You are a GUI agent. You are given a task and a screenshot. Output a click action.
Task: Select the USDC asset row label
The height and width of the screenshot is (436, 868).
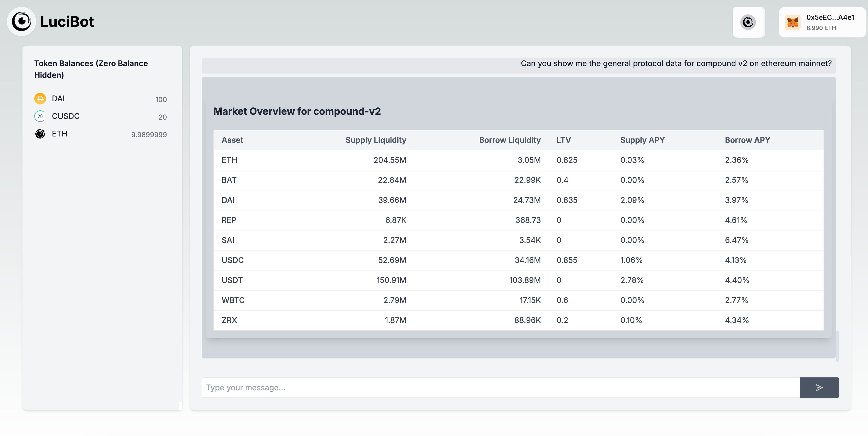pos(233,260)
